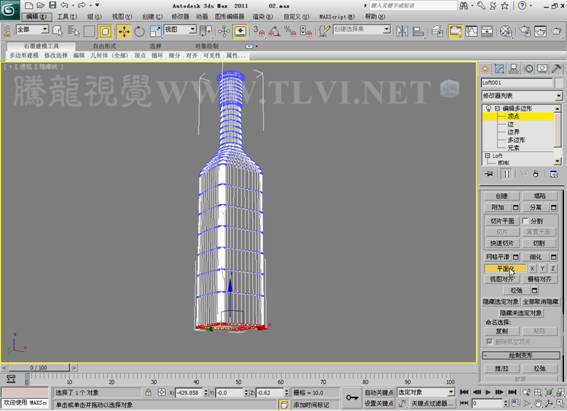Click the 分离 detach button
Screen dimensions: 567x411
click(536, 207)
